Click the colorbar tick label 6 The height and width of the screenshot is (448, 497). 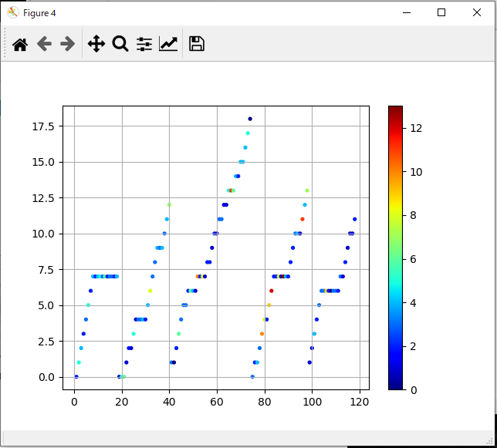413,259
